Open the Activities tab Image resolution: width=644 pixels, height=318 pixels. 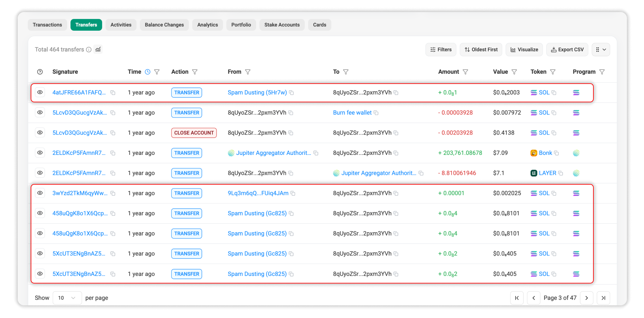click(121, 25)
